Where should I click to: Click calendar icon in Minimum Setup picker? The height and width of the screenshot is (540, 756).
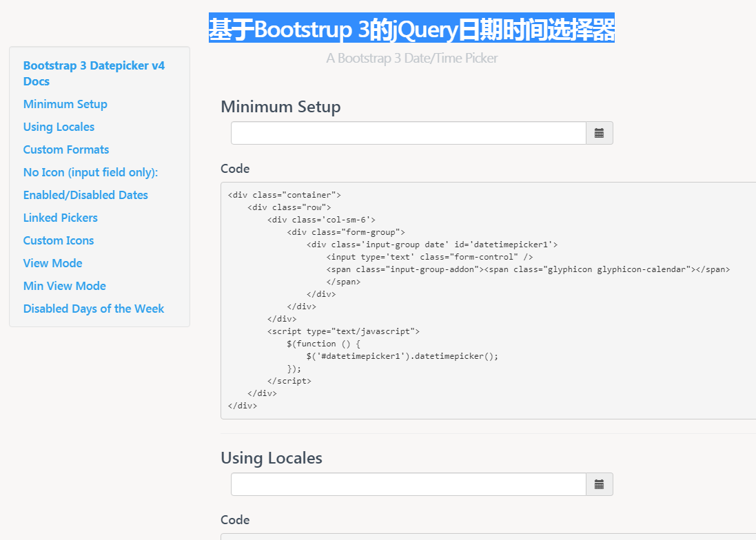[600, 134]
